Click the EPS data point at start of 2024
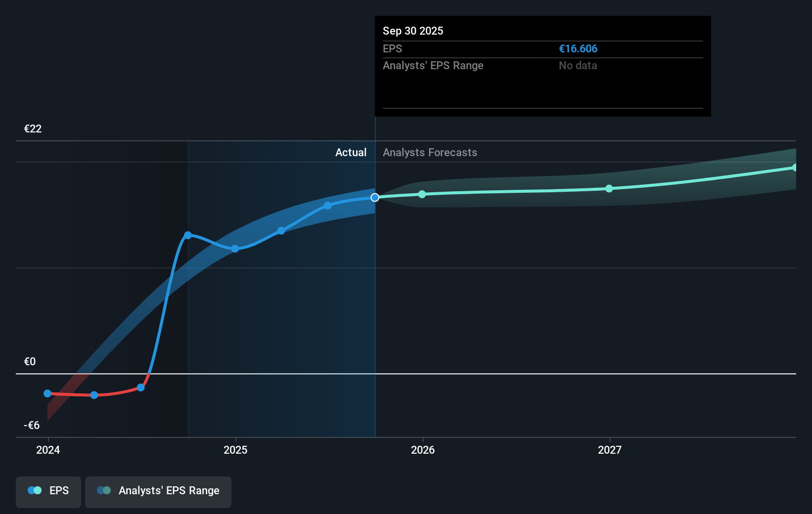The height and width of the screenshot is (514, 812). (x=47, y=393)
